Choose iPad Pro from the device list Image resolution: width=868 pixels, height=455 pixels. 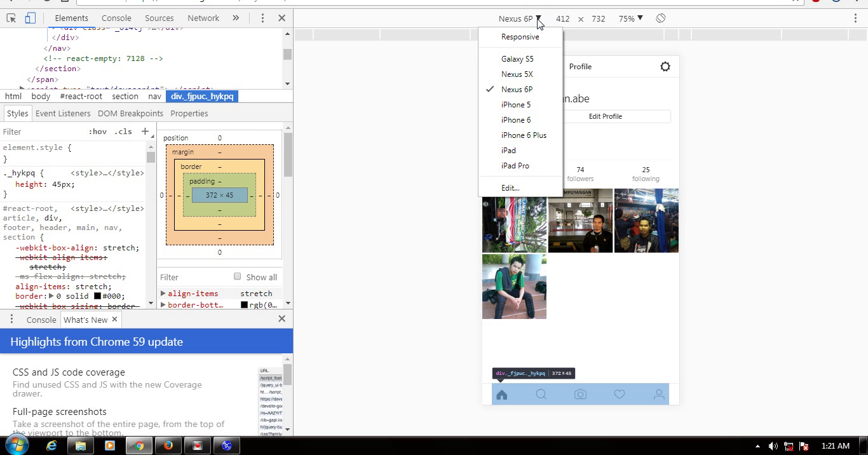click(x=520, y=166)
